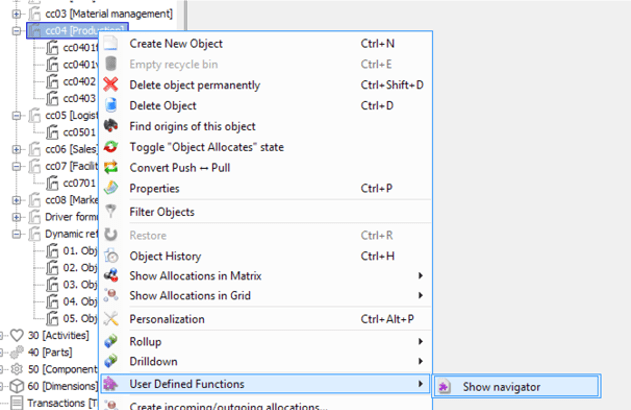Screen dimensions: 631x410
Task: Open Object History entry
Action: (266, 256)
